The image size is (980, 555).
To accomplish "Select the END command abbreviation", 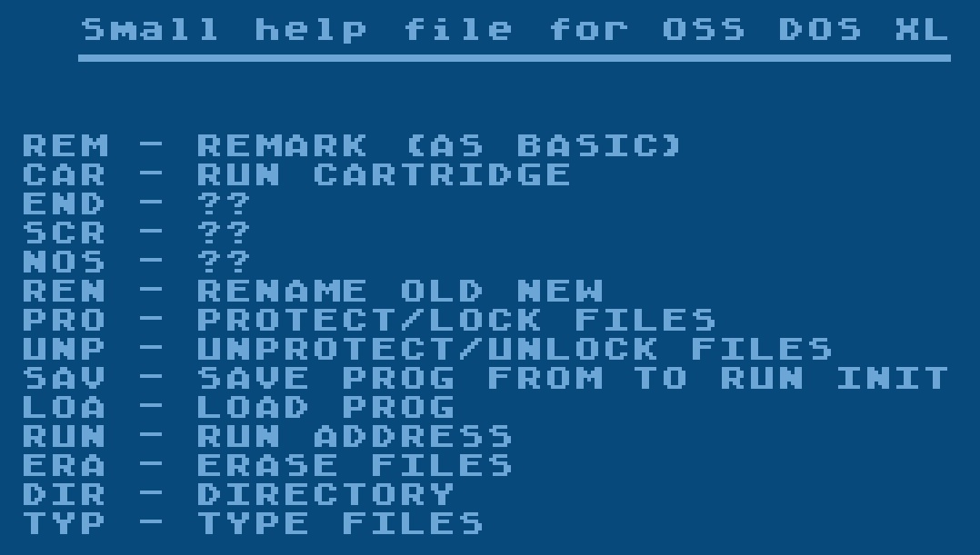I will [65, 203].
